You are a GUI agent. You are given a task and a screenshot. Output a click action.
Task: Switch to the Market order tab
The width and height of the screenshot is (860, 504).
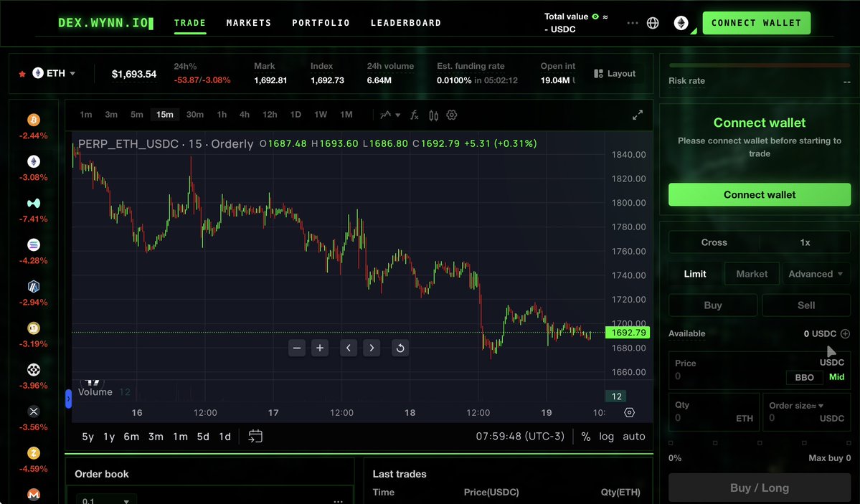point(752,274)
